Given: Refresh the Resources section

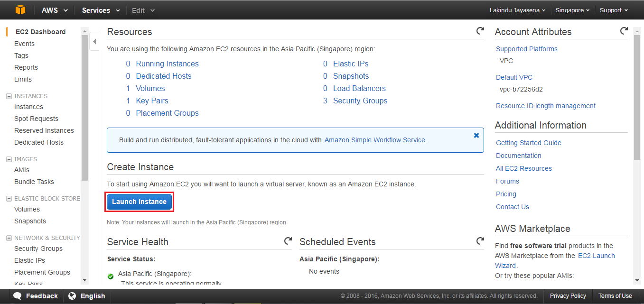Looking at the screenshot, I should [480, 31].
